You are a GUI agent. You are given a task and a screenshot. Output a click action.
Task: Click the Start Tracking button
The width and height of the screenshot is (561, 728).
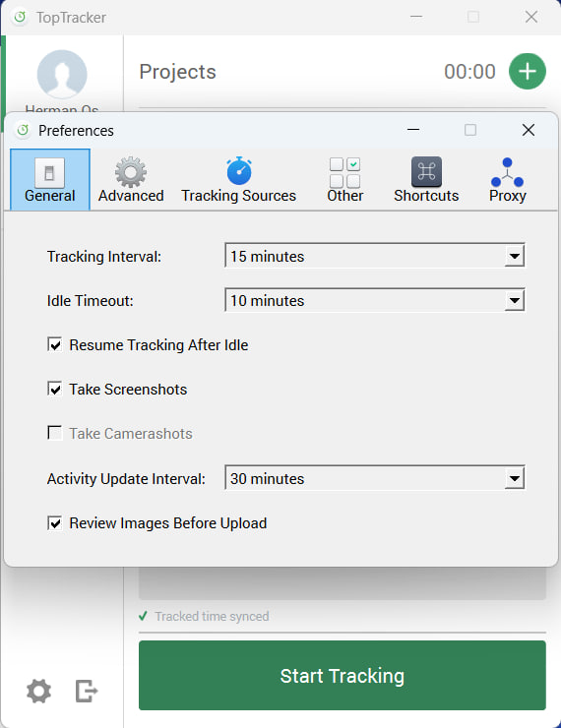343,676
